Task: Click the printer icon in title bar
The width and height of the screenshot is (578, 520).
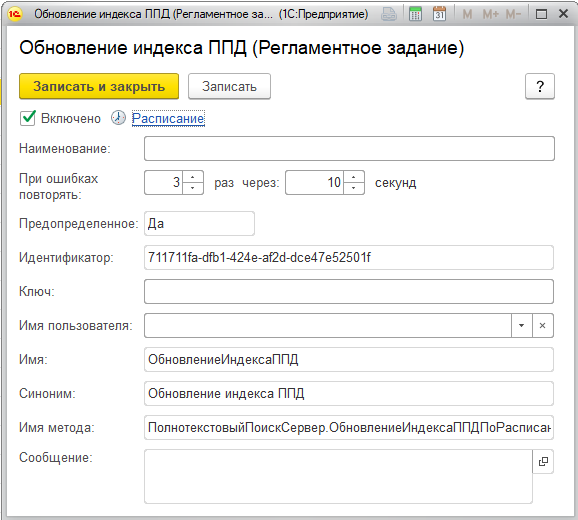Action: 389,14
